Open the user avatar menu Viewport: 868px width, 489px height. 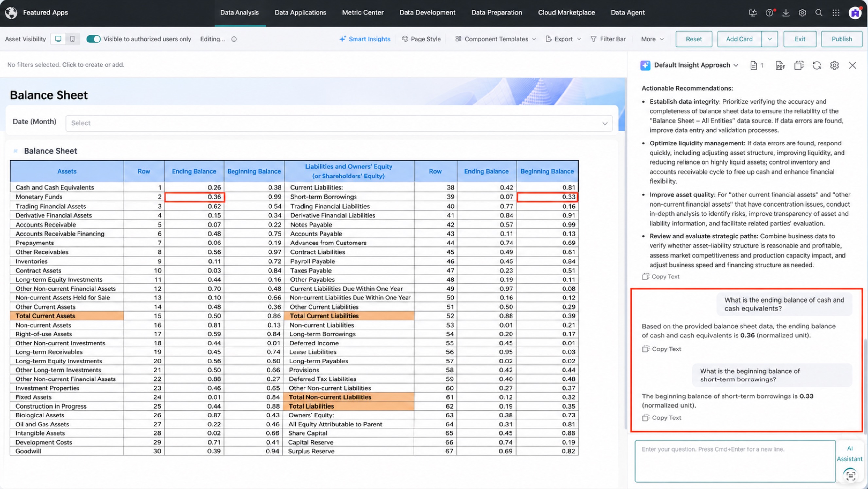(x=855, y=13)
